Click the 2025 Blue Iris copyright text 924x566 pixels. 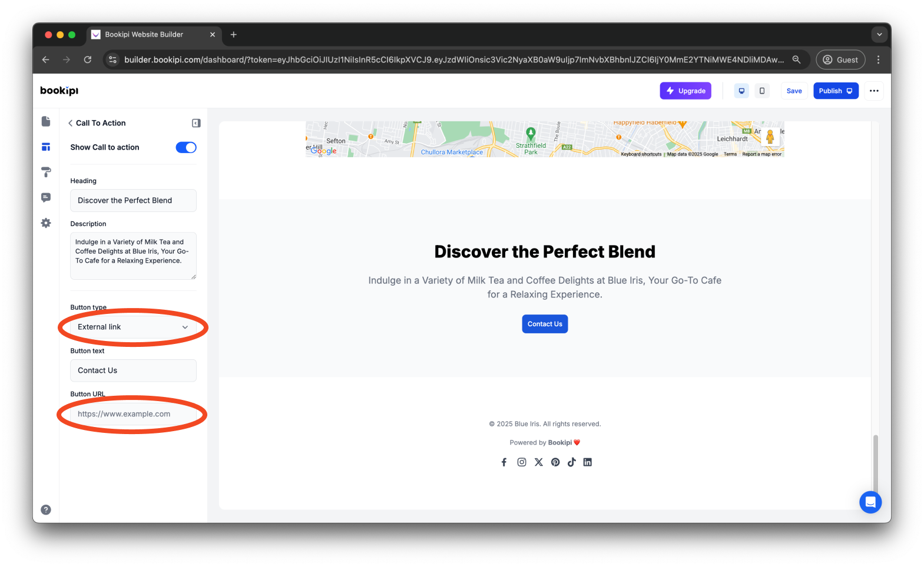tap(545, 424)
